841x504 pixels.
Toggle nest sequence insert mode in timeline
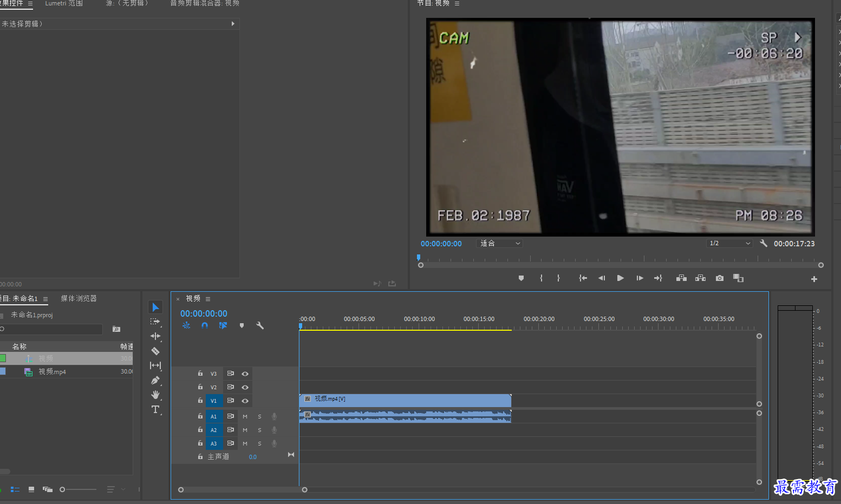click(186, 325)
